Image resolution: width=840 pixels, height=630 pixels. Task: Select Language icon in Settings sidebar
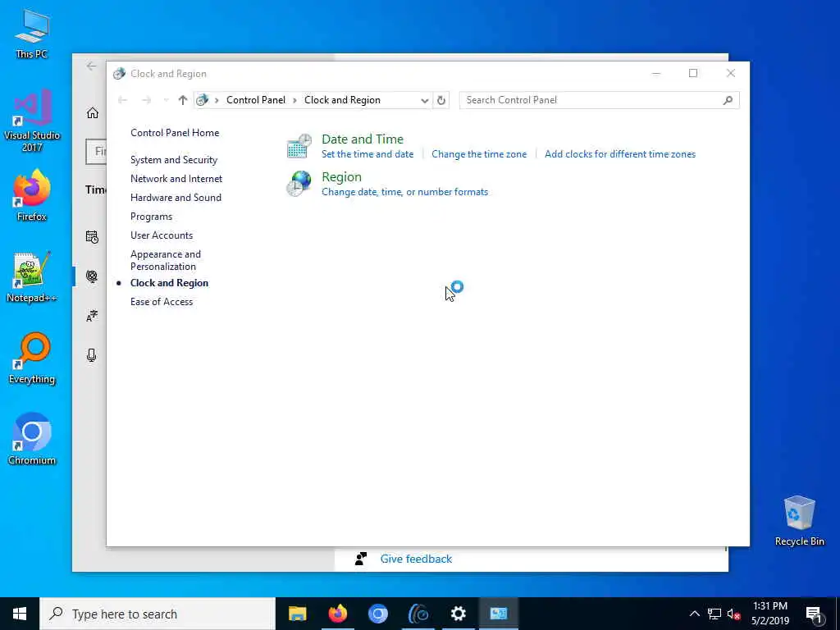pyautogui.click(x=92, y=316)
